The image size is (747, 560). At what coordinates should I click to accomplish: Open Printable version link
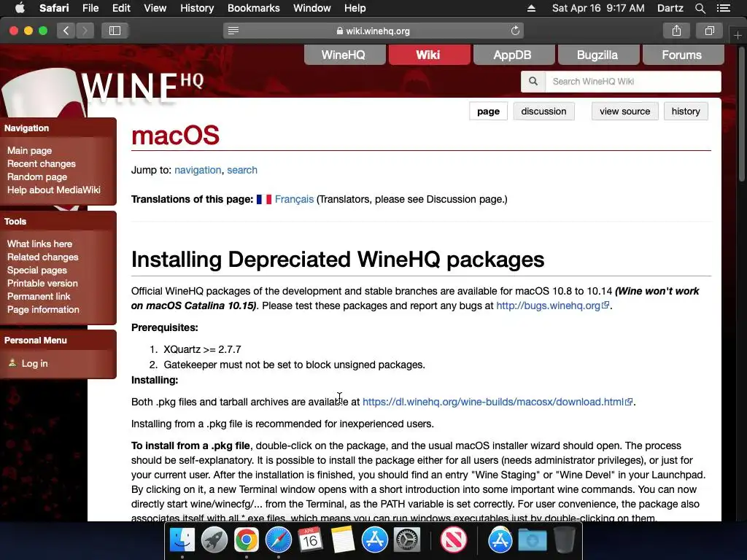point(42,284)
